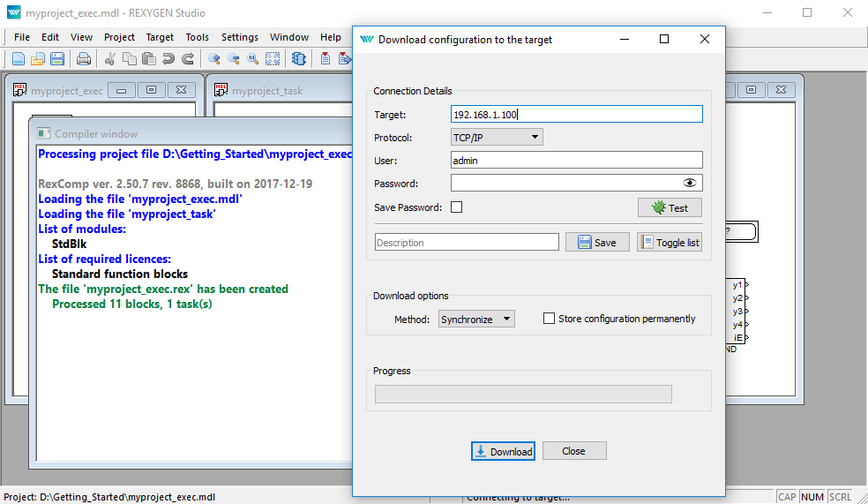
Task: Click the RexComp version line
Action: pos(175,184)
